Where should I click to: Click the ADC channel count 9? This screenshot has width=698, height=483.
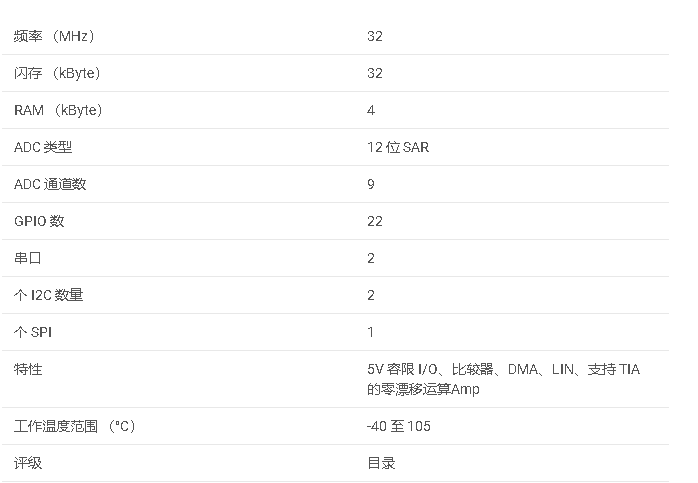tap(371, 184)
